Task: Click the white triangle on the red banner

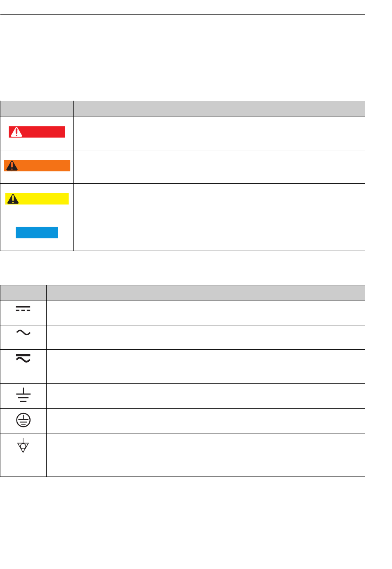Action: [16, 132]
